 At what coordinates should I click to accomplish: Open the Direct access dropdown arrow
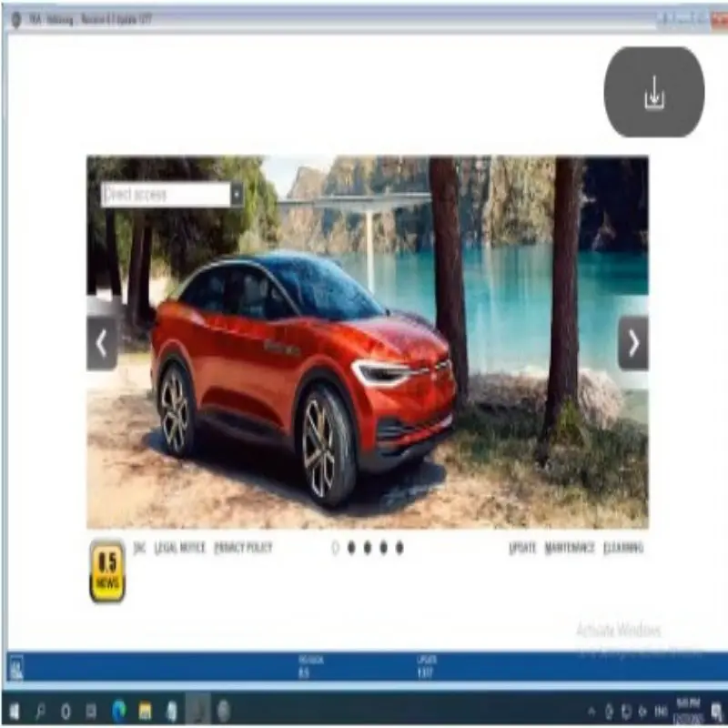pyautogui.click(x=238, y=194)
